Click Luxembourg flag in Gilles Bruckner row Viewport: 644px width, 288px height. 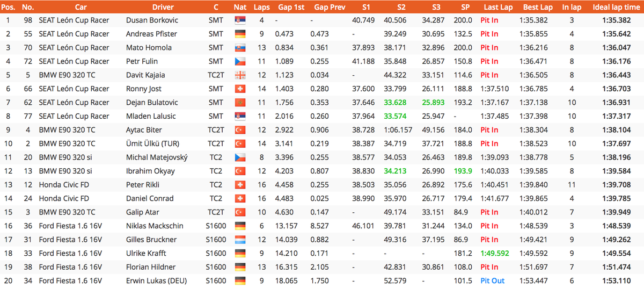(240, 239)
